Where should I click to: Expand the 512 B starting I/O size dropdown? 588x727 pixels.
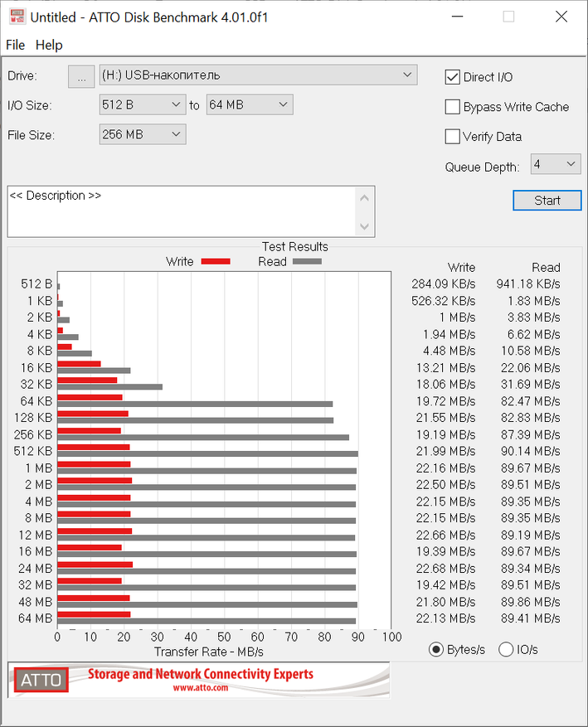(x=141, y=104)
